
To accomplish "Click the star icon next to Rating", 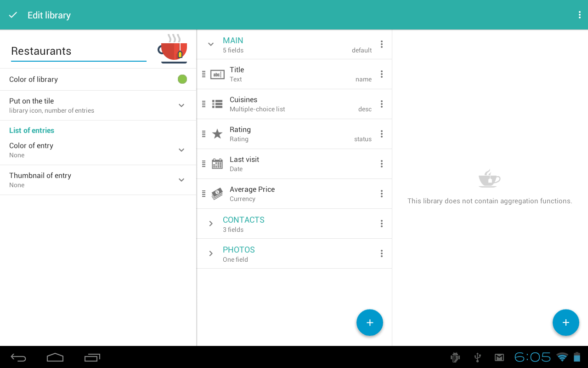I will pyautogui.click(x=217, y=133).
